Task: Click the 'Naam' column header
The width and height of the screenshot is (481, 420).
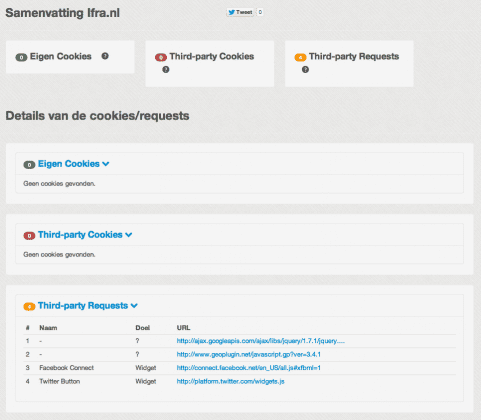Action: point(48,328)
